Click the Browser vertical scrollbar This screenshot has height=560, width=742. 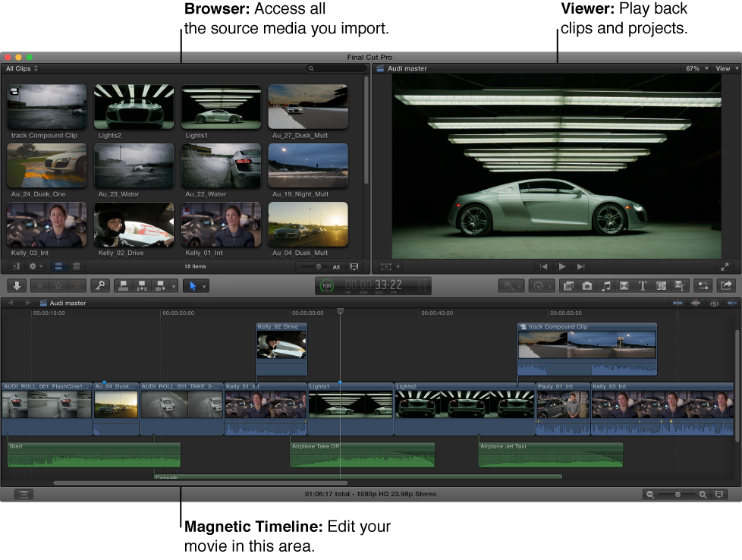point(366,131)
